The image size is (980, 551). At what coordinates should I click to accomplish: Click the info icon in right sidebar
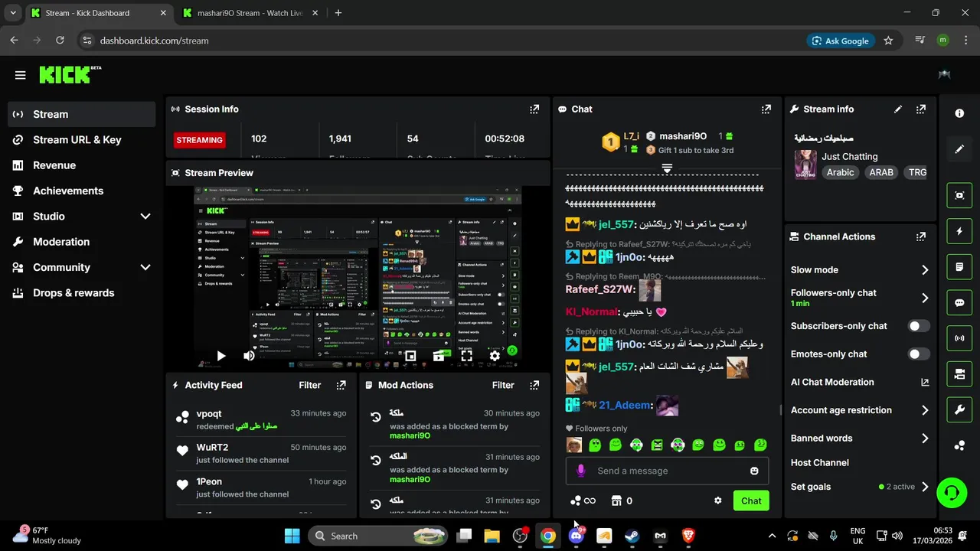coord(959,113)
